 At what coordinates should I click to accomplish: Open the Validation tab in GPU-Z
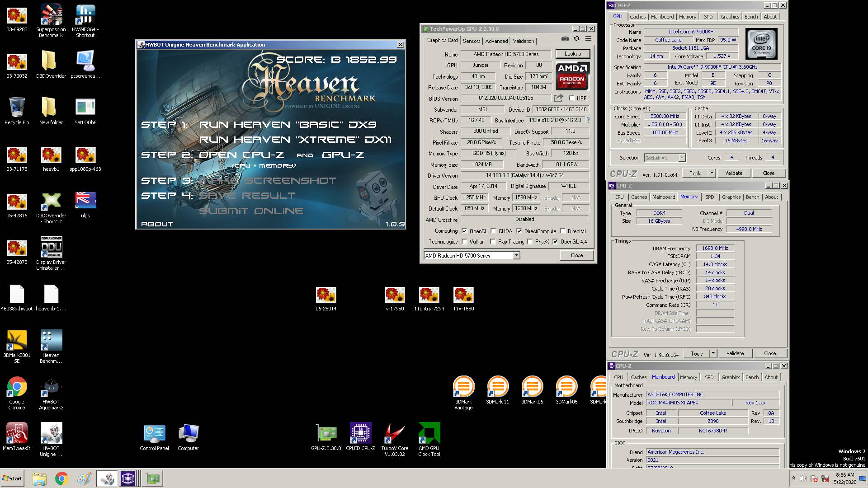point(524,41)
